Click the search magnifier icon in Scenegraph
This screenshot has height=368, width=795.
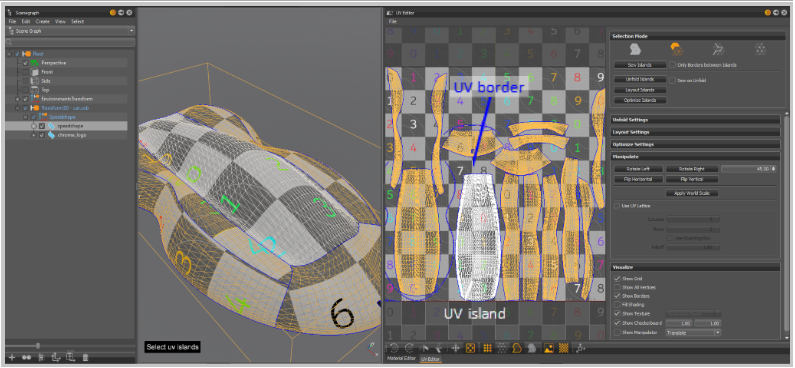click(x=9, y=43)
